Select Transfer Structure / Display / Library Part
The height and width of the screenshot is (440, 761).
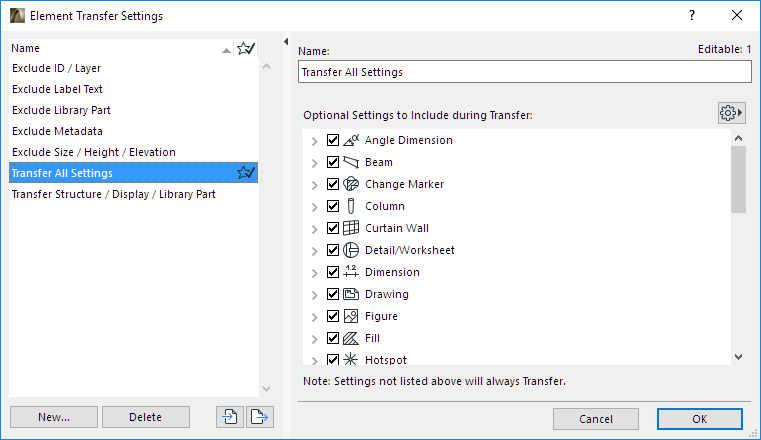click(113, 194)
